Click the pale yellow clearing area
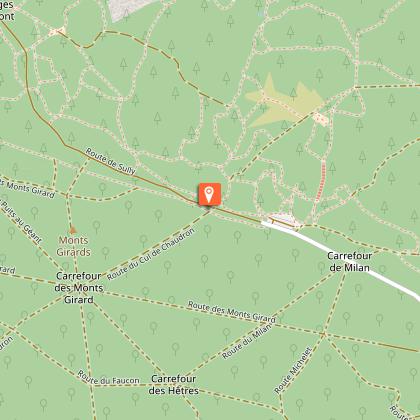 click(284, 103)
